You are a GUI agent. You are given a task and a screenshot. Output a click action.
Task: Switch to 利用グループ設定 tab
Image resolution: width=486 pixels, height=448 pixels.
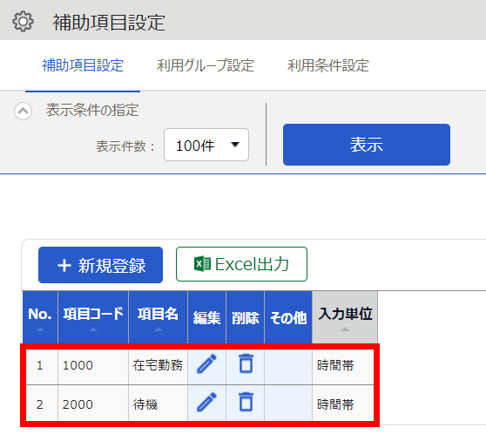click(x=206, y=65)
